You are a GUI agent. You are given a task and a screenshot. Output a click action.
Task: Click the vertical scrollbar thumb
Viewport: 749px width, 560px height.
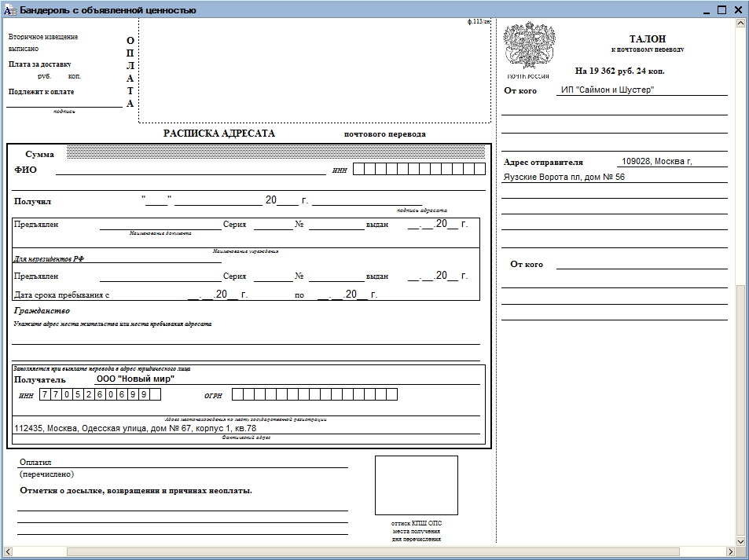740,412
